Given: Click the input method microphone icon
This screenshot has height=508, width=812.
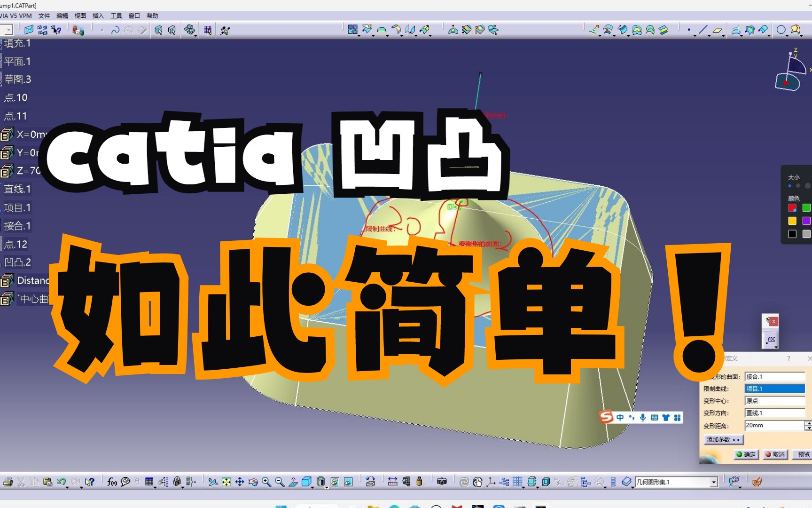Looking at the screenshot, I should [x=643, y=417].
